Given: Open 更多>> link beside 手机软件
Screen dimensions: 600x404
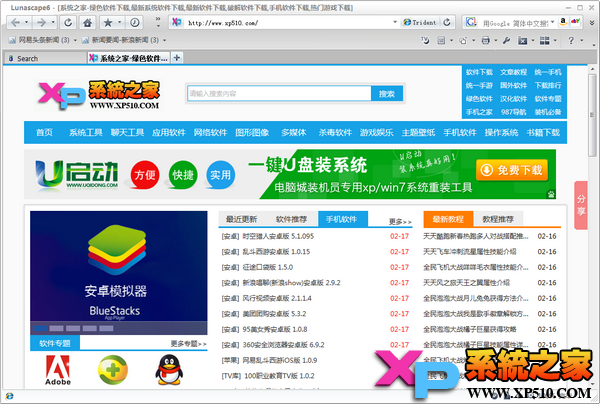Looking at the screenshot, I should coord(400,222).
